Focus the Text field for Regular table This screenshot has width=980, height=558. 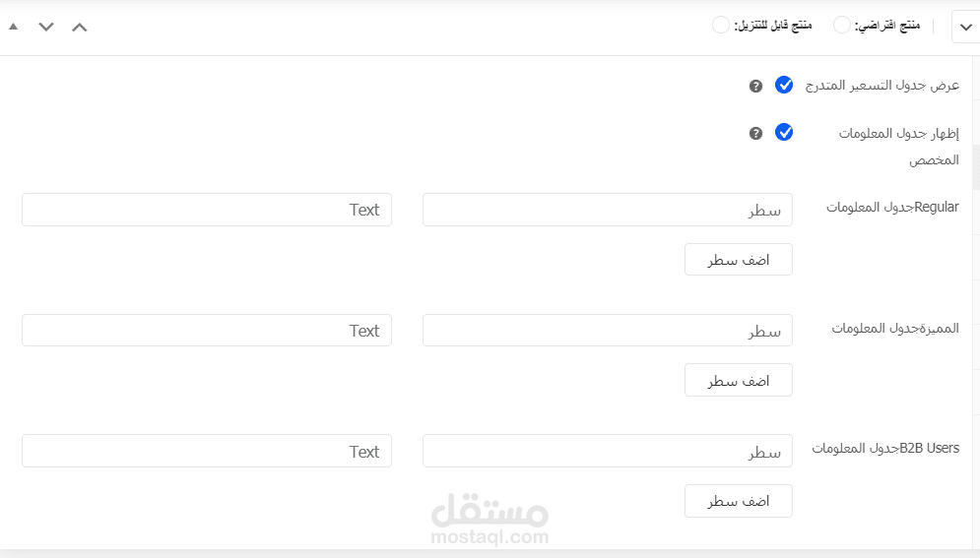207,210
